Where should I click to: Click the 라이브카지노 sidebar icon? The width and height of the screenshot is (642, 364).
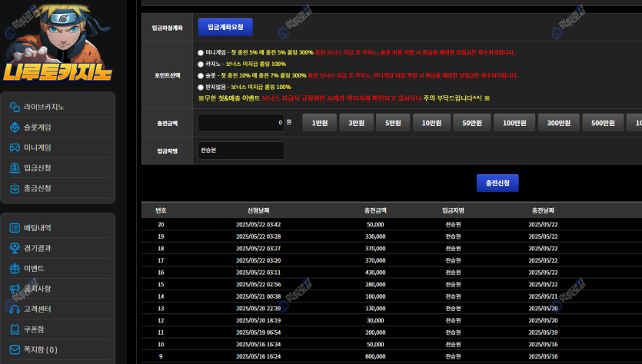click(x=15, y=107)
